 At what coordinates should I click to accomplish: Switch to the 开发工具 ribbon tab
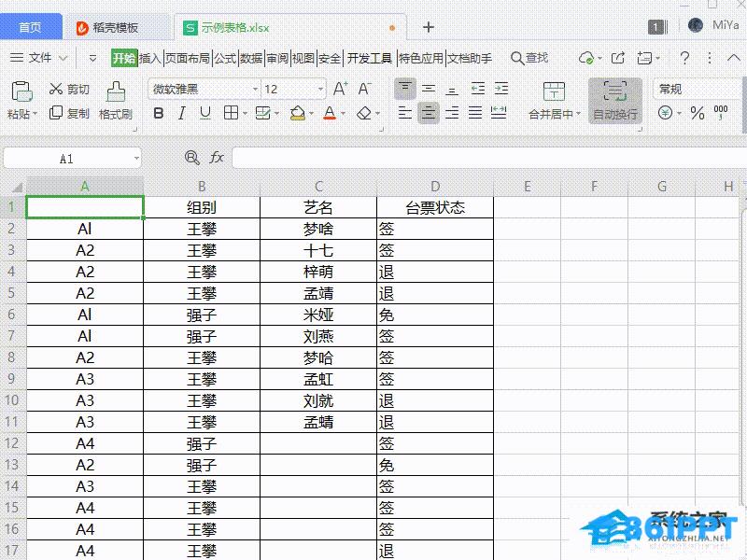[370, 58]
